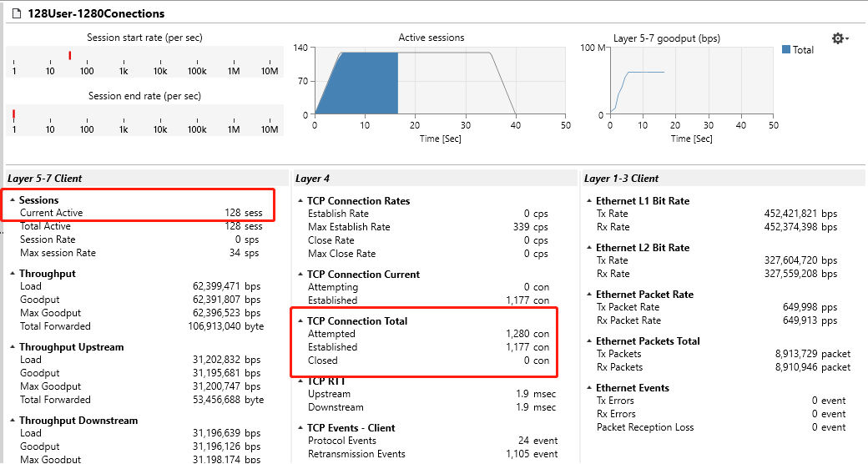Viewport: 868px width, 464px height.
Task: Collapse the TCP Connection Current group
Action: tap(300, 275)
